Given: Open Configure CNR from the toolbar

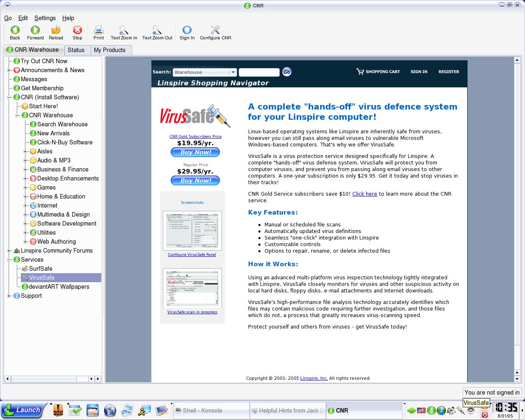Looking at the screenshot, I should click(x=215, y=30).
